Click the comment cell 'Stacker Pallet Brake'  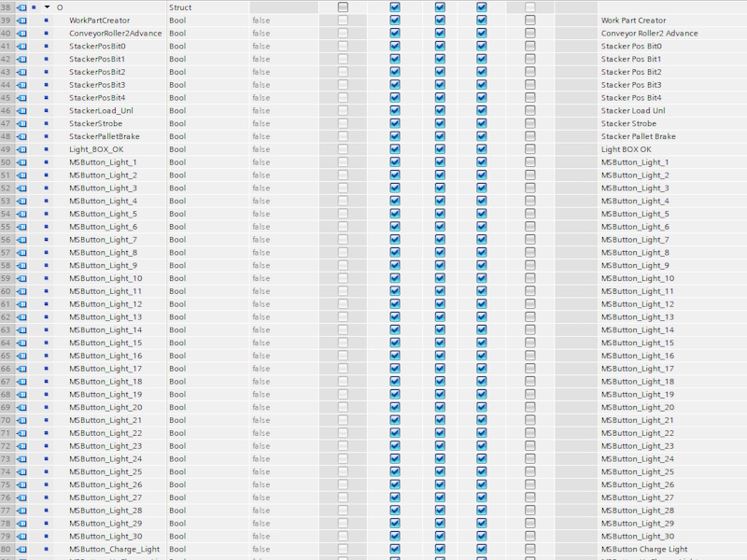638,136
